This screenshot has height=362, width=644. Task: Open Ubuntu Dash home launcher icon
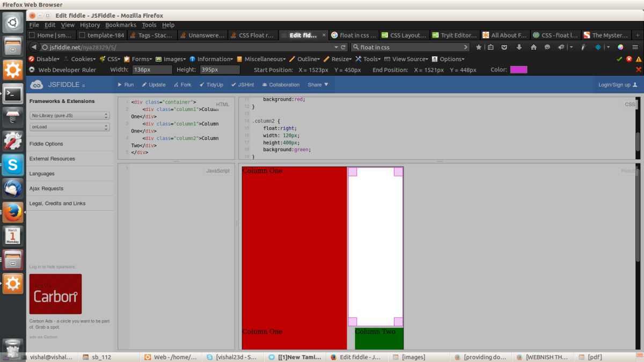(13, 23)
